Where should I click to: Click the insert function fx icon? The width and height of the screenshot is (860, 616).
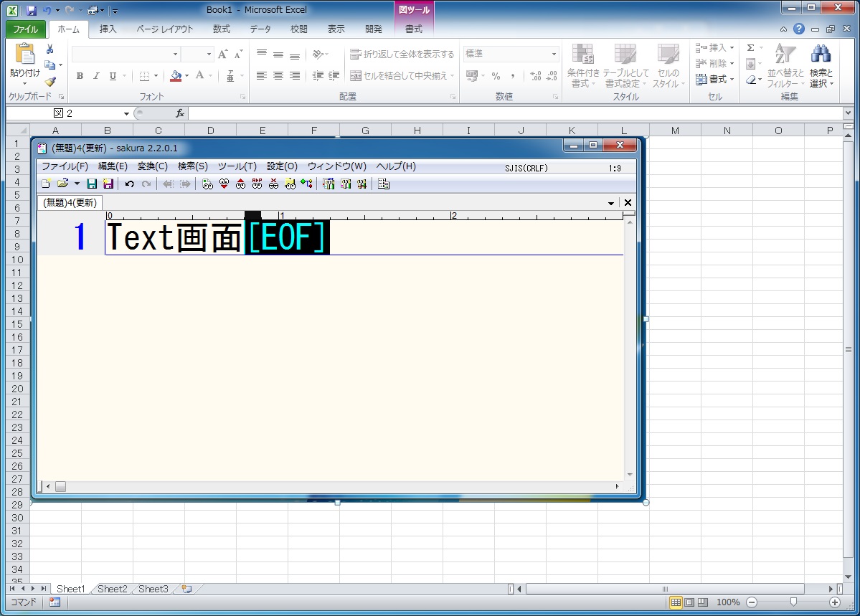[x=180, y=113]
